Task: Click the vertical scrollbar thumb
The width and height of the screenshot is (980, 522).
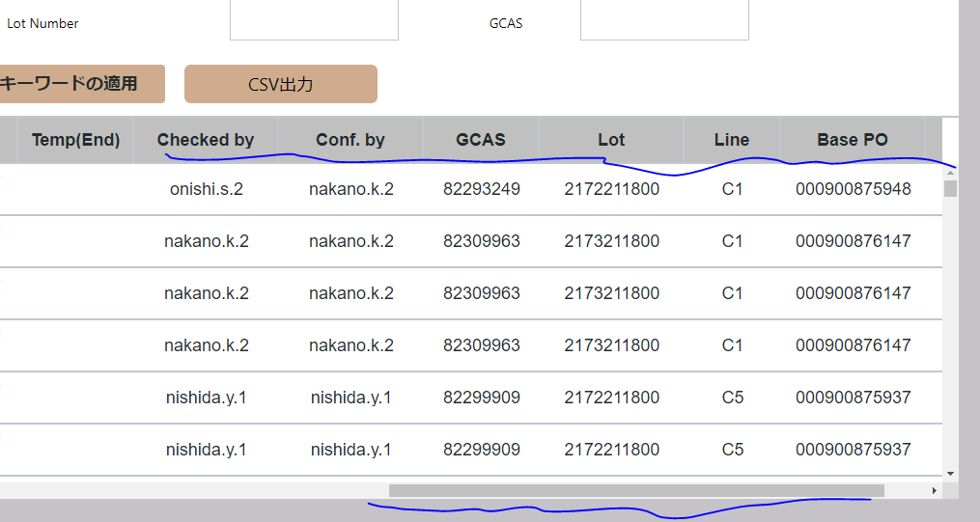Action: (x=950, y=188)
